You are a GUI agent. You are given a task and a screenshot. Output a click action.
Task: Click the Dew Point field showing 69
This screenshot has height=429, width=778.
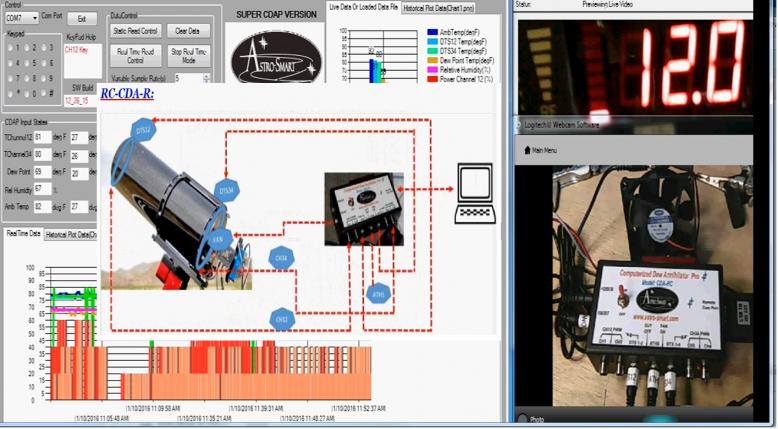tap(42, 172)
